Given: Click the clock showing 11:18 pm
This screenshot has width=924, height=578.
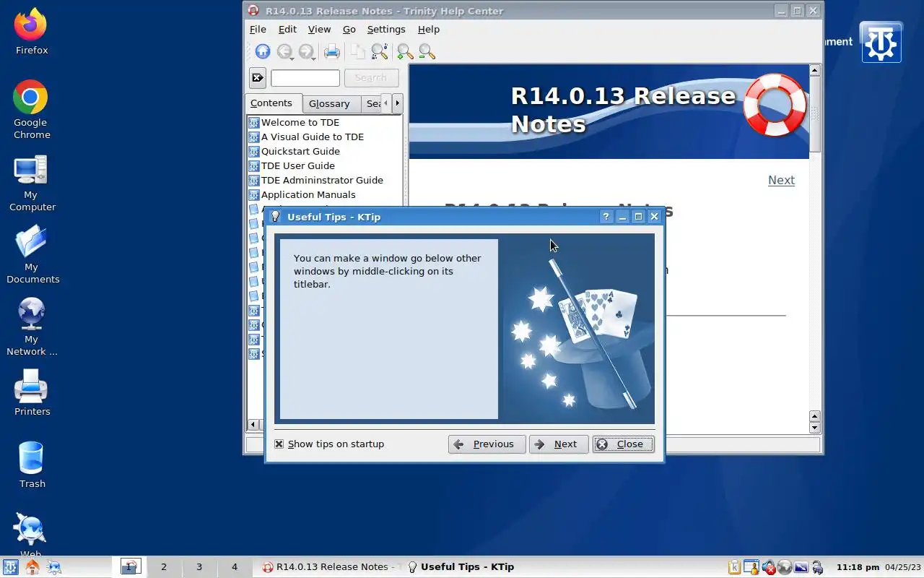Looking at the screenshot, I should [858, 567].
